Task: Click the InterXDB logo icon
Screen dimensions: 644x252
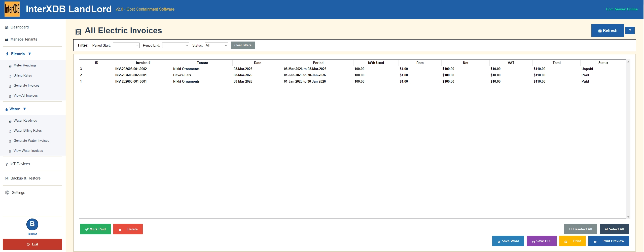Action: 12,9
